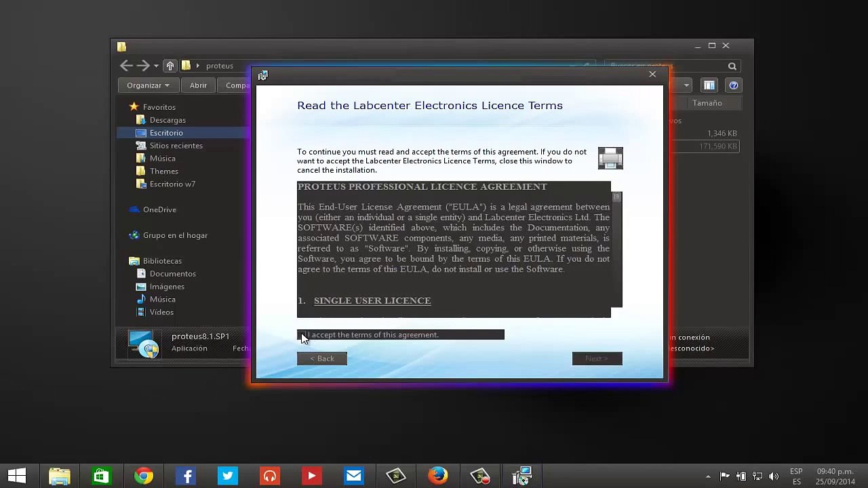Open the headphones music app in taskbar

269,476
